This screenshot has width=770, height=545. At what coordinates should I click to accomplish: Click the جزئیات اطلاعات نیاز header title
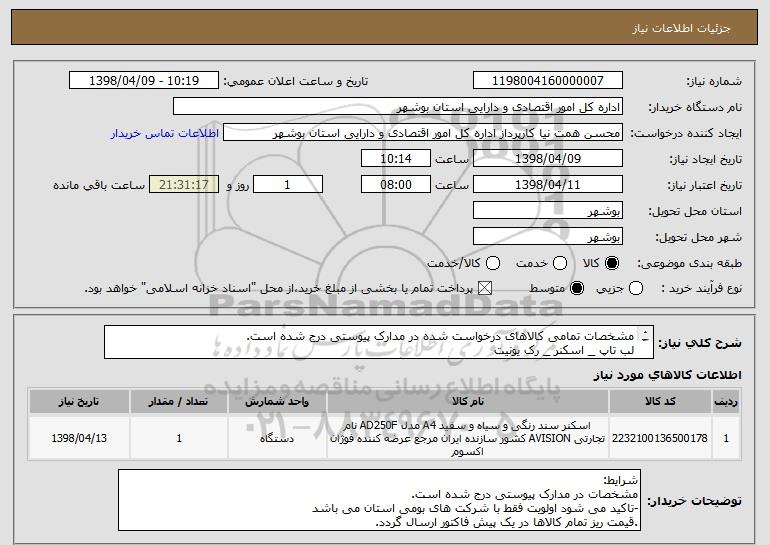pyautogui.click(x=681, y=28)
